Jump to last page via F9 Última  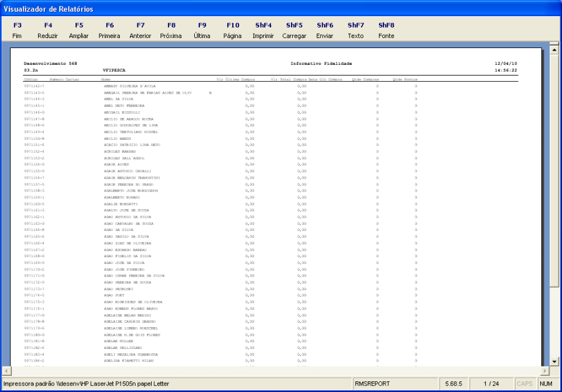(x=202, y=31)
